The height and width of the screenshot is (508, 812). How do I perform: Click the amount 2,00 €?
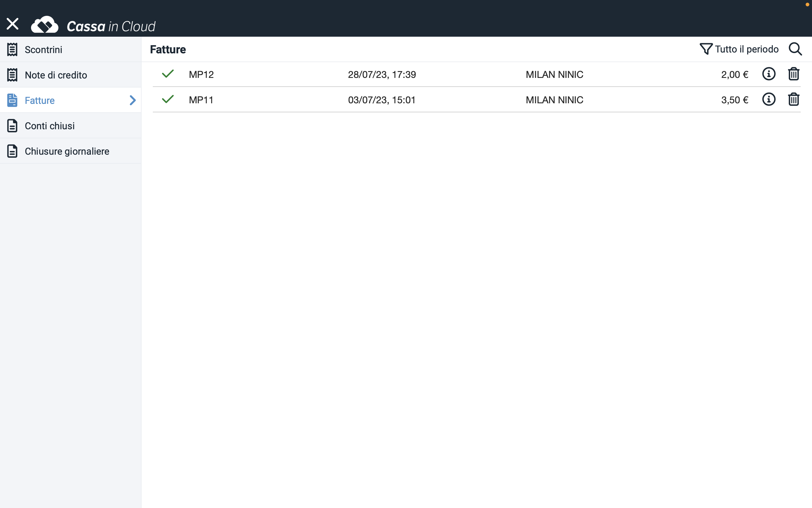735,75
